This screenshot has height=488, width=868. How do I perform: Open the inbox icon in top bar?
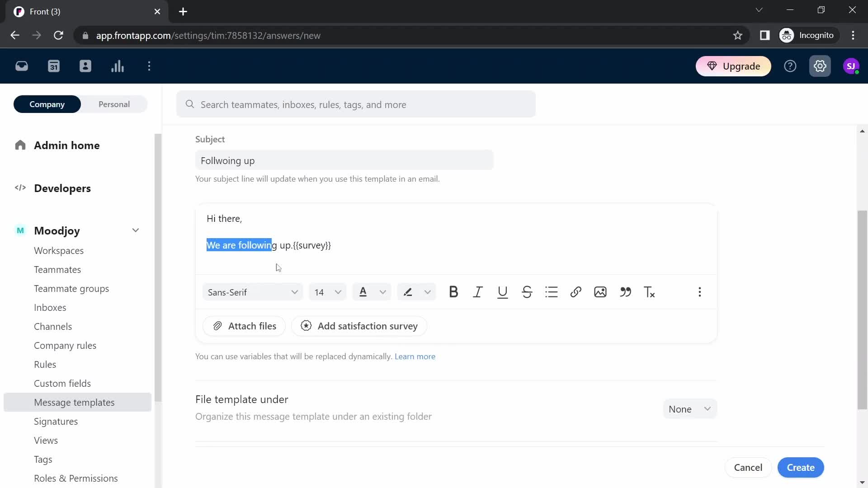pyautogui.click(x=22, y=66)
